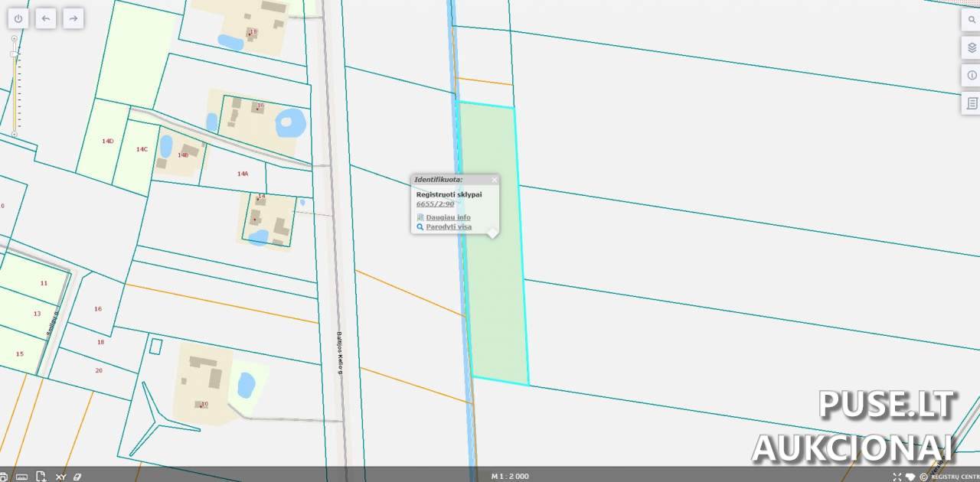The height and width of the screenshot is (482, 980).
Task: Click the "Parodyti visa" link
Action: [x=449, y=227]
